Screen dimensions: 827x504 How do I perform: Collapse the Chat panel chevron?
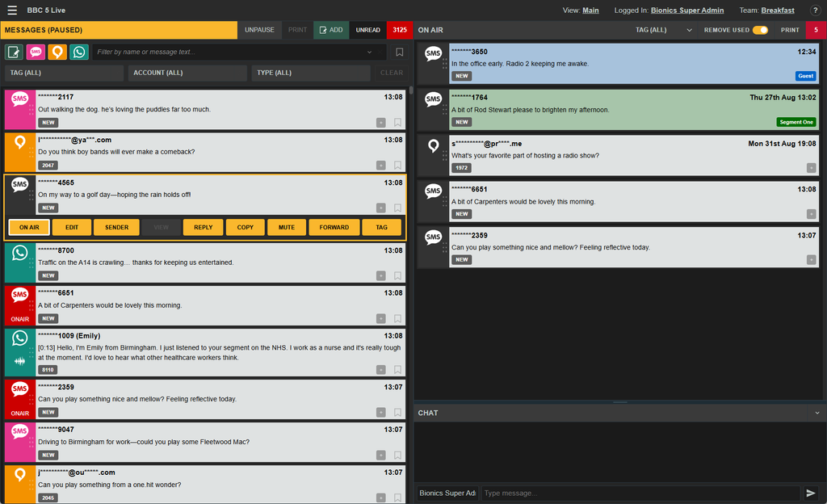[817, 413]
